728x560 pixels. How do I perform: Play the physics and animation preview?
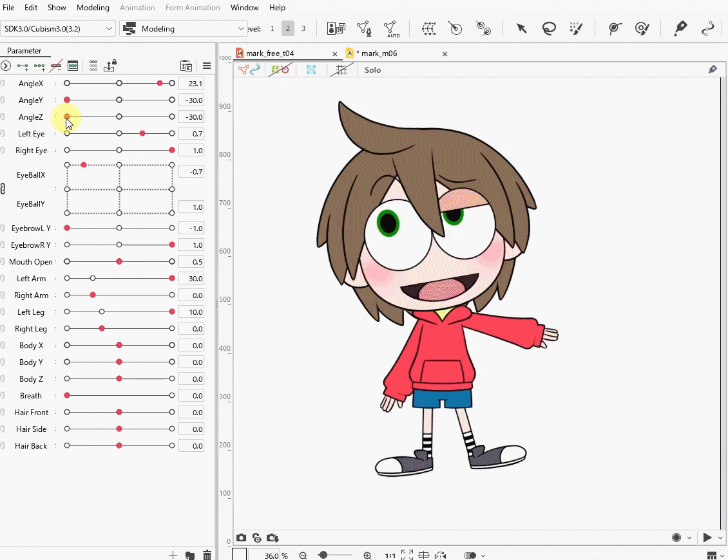tap(707, 537)
